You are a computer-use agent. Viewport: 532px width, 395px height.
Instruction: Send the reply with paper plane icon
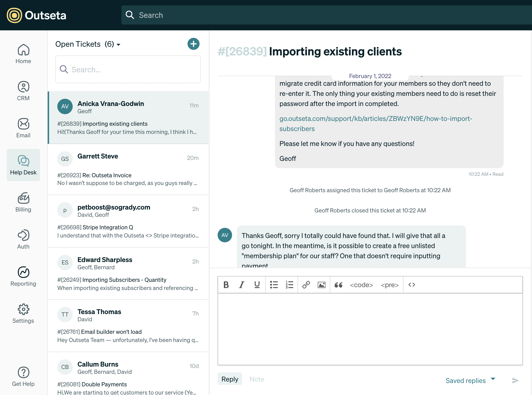point(515,380)
